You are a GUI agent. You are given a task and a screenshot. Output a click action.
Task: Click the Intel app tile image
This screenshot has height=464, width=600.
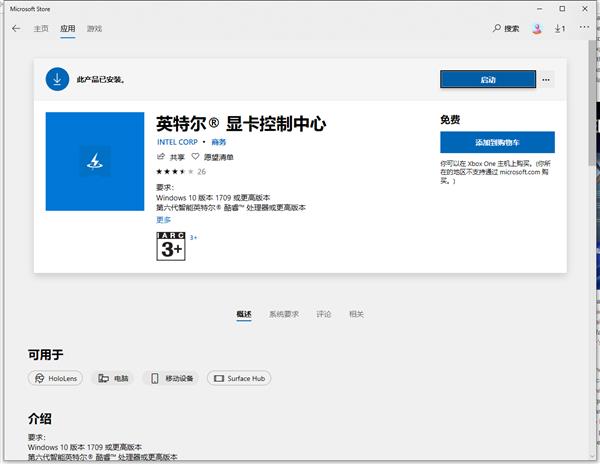point(95,161)
